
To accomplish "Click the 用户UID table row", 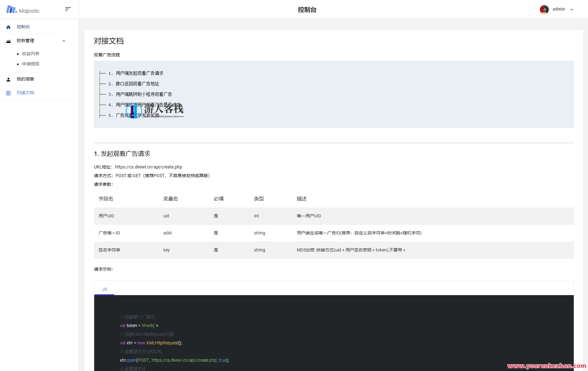I will point(334,216).
